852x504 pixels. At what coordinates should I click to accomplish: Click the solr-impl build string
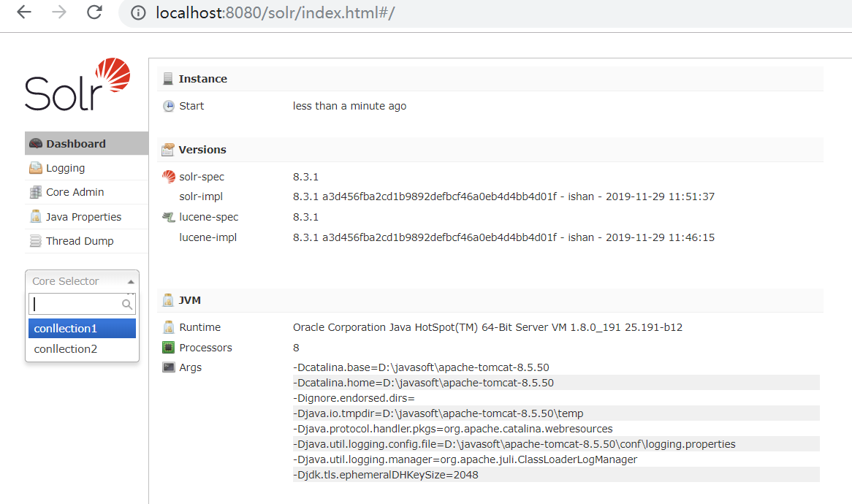pos(503,196)
